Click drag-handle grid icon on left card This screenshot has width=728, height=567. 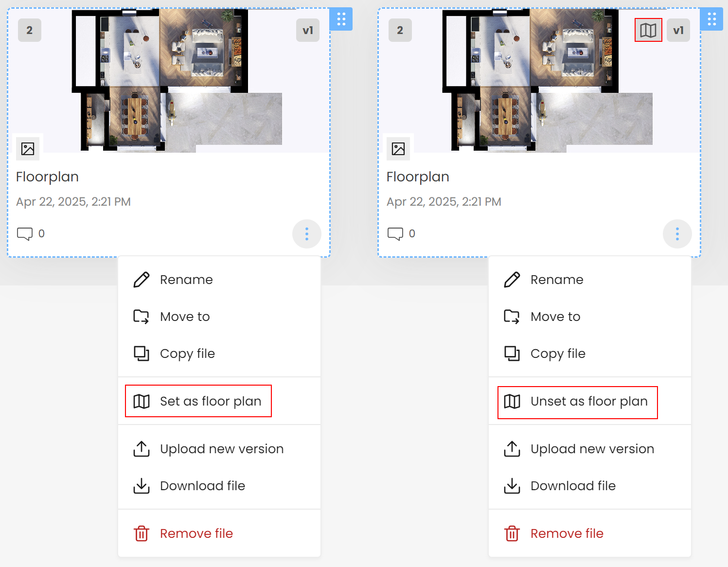tap(341, 19)
